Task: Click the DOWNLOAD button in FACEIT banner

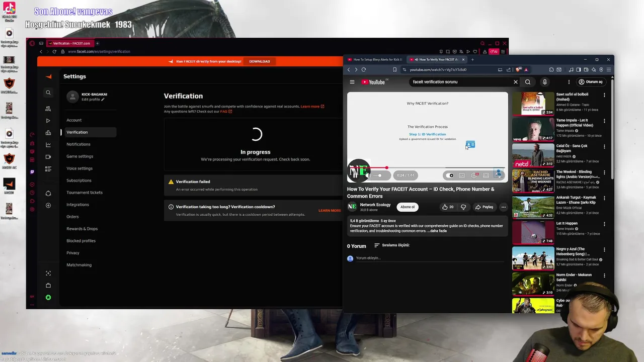Action: click(x=260, y=61)
